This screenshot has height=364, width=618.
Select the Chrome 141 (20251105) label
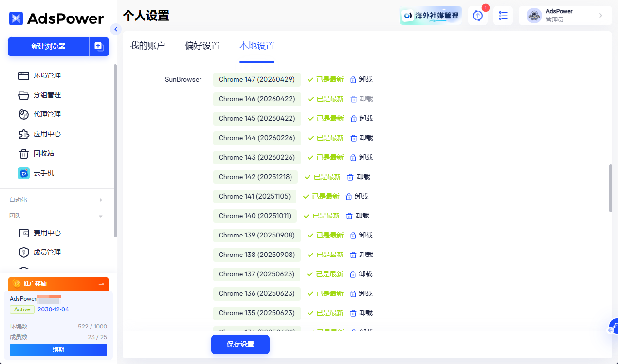255,196
